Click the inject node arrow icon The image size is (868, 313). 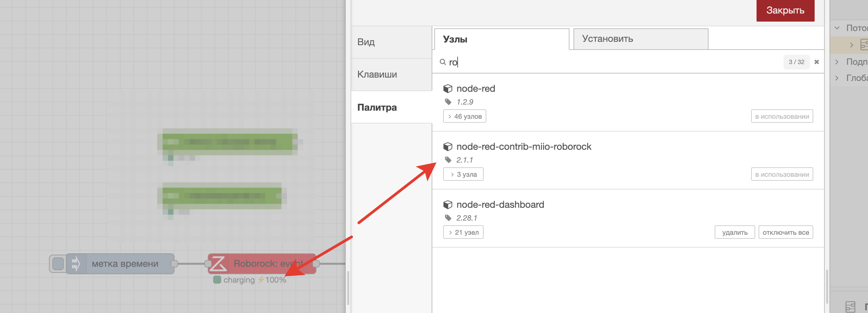click(x=76, y=264)
